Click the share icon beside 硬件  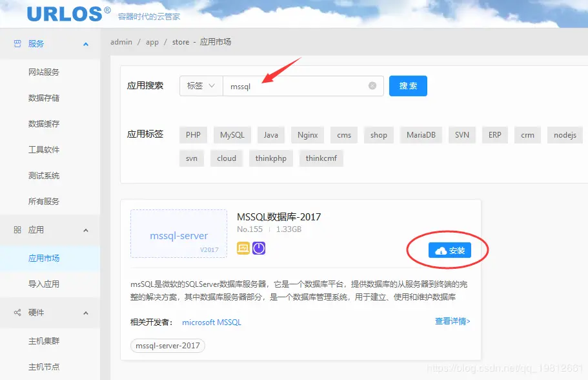pos(17,312)
